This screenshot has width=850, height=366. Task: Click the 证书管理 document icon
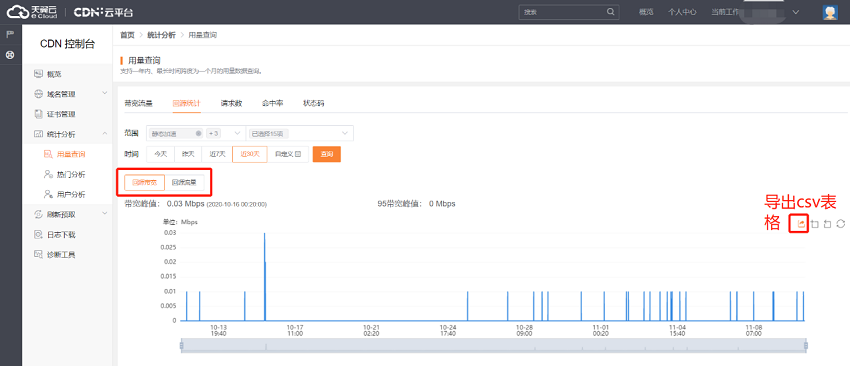pos(38,114)
